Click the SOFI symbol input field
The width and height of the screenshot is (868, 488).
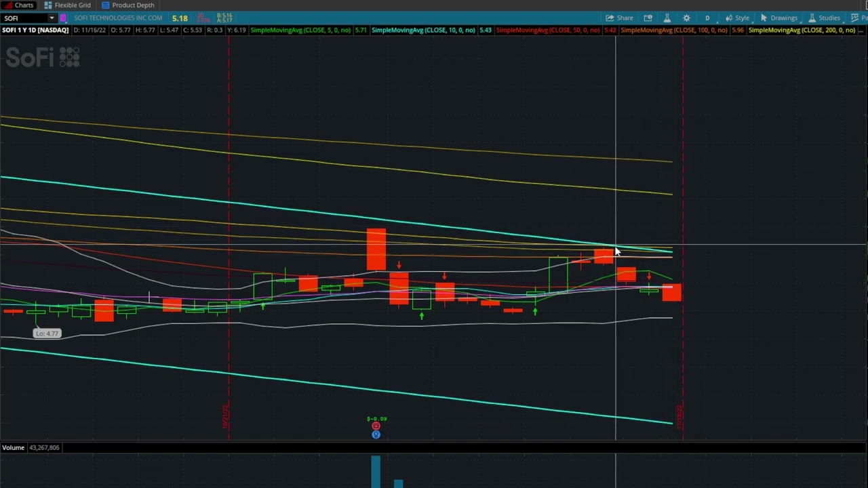[x=24, y=18]
